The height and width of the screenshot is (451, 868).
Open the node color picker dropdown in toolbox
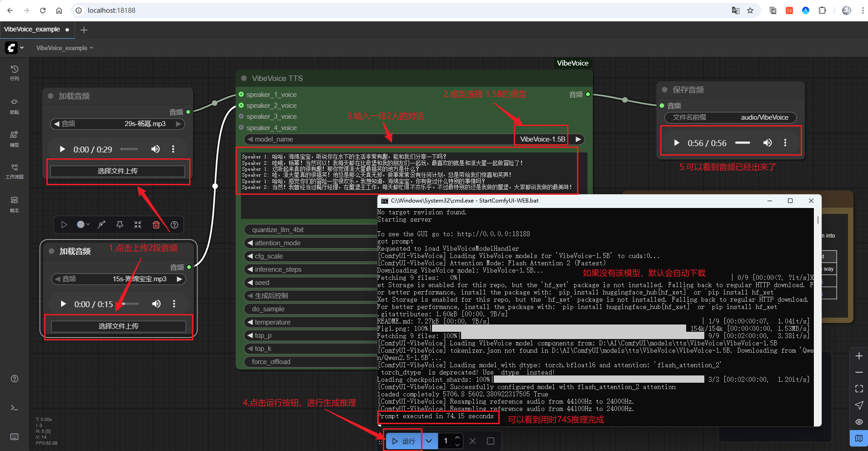coord(83,224)
